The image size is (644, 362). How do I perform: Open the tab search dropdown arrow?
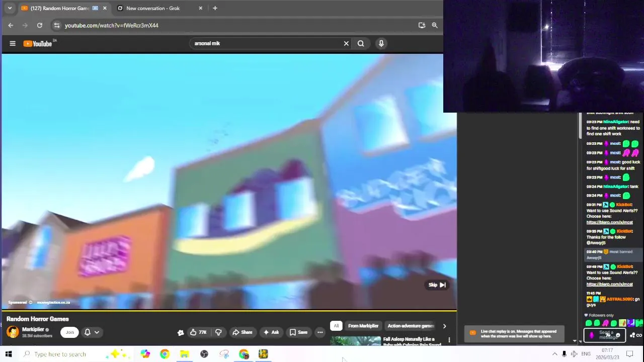(x=9, y=8)
